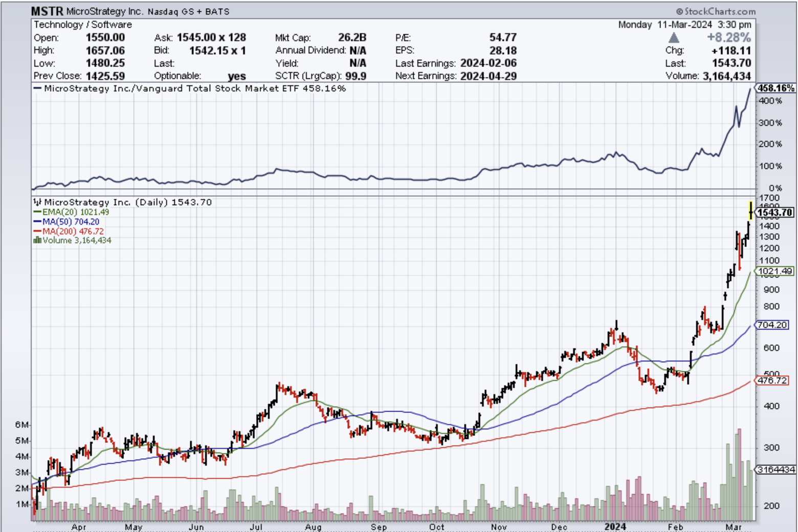Click the blue MA(50) line marker

[37, 222]
